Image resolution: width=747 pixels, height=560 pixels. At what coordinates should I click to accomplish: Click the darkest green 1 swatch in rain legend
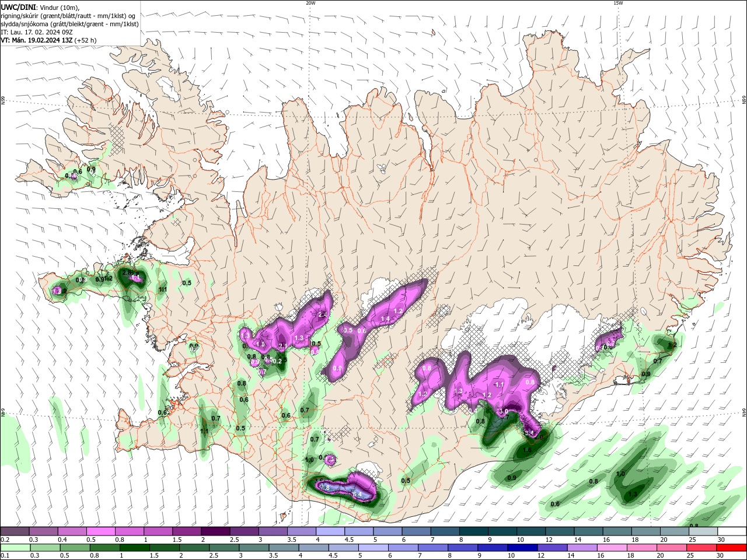pyautogui.click(x=135, y=548)
